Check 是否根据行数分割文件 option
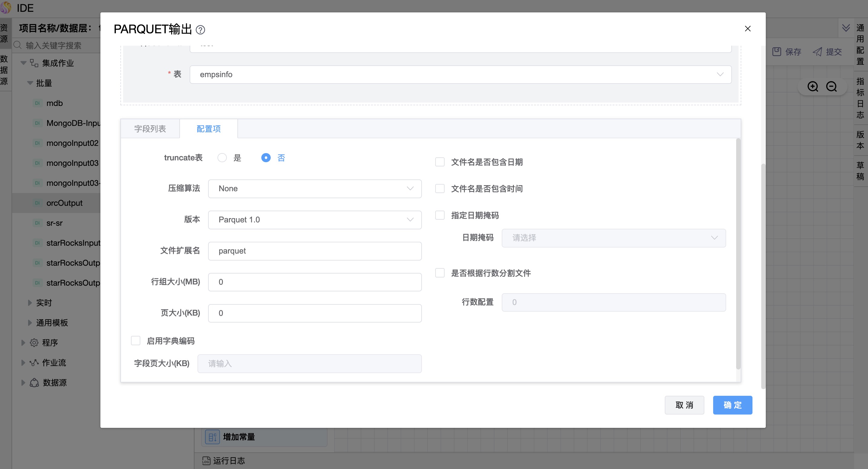The height and width of the screenshot is (469, 868). [x=440, y=273]
